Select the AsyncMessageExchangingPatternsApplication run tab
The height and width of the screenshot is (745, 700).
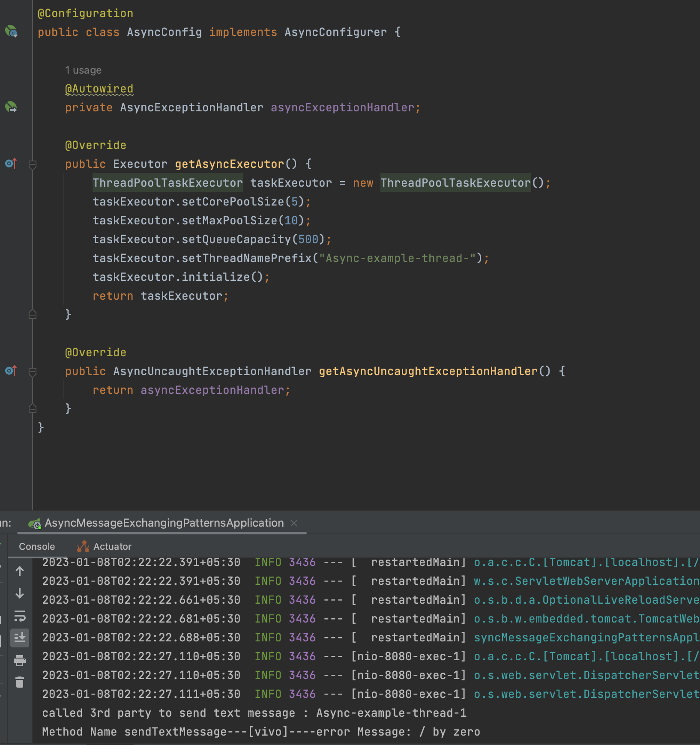[163, 523]
